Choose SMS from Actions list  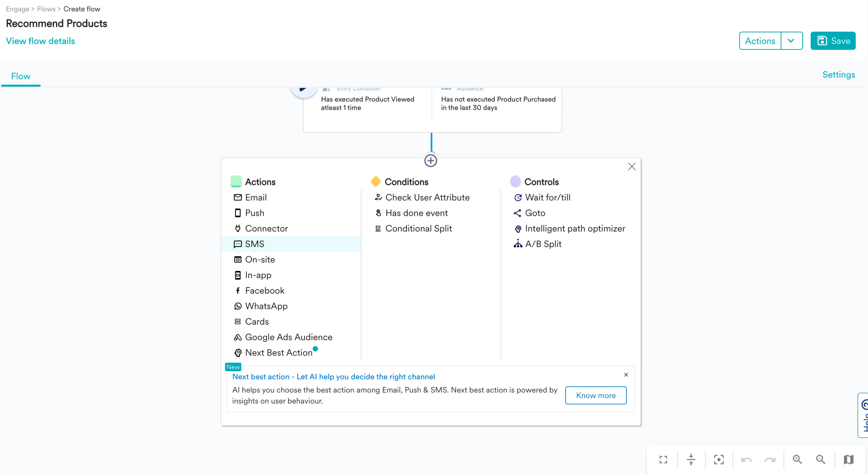[x=254, y=244]
